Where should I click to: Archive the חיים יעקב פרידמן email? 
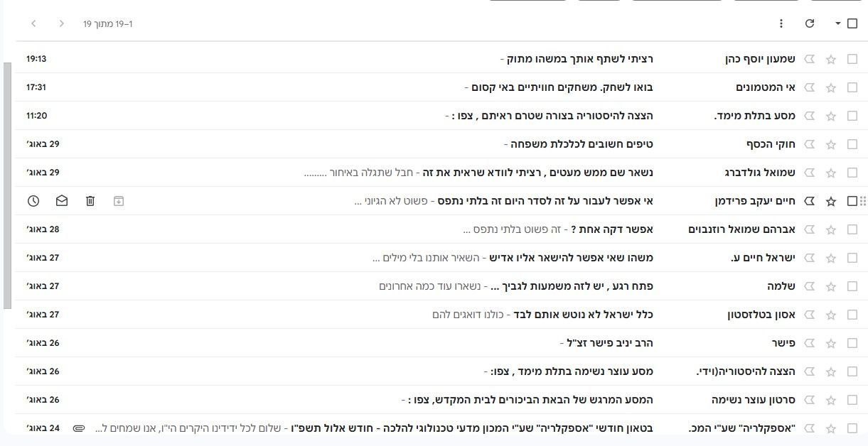click(119, 201)
